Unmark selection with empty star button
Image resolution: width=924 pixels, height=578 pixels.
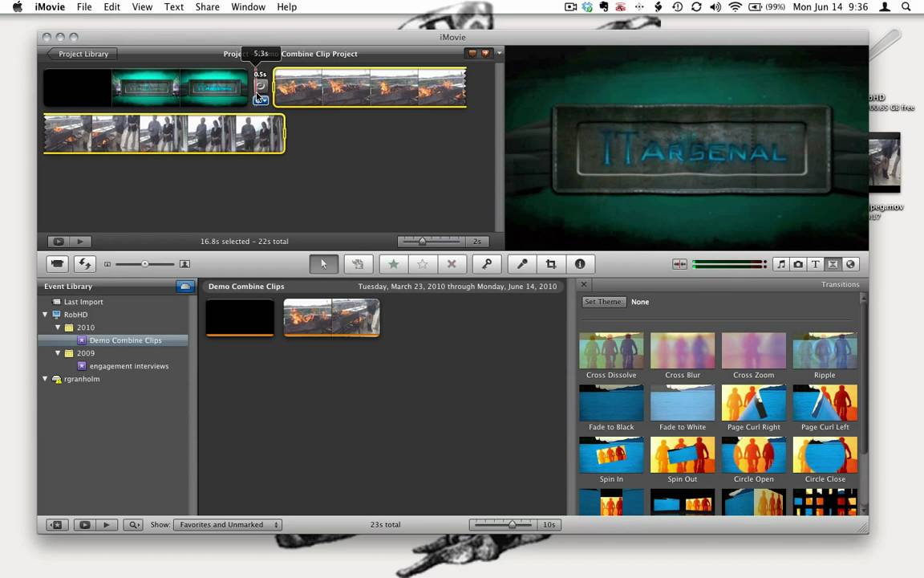pyautogui.click(x=423, y=264)
